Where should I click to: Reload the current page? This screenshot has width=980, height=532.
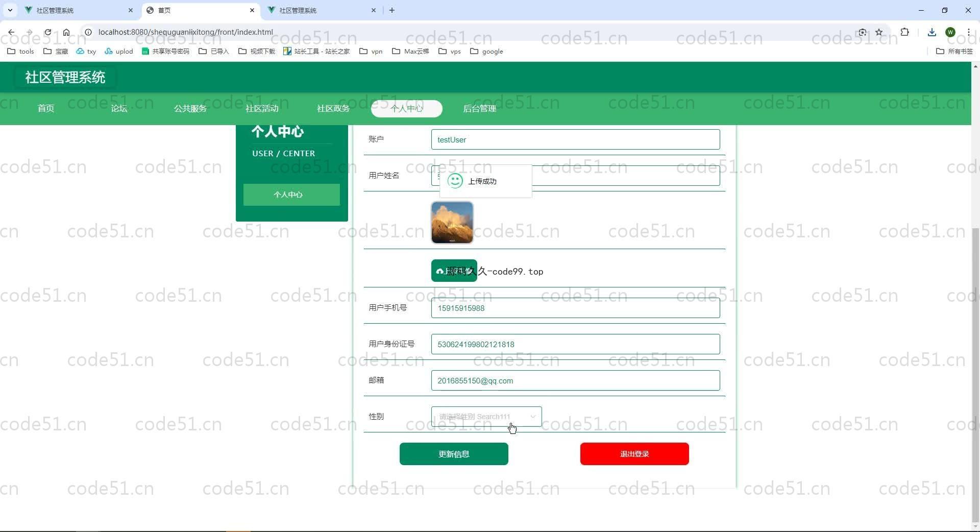[x=48, y=32]
